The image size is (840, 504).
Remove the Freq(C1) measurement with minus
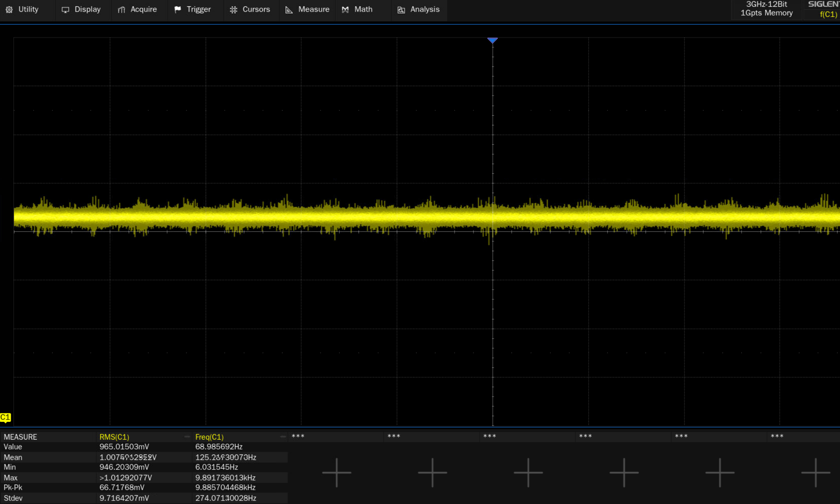(283, 437)
